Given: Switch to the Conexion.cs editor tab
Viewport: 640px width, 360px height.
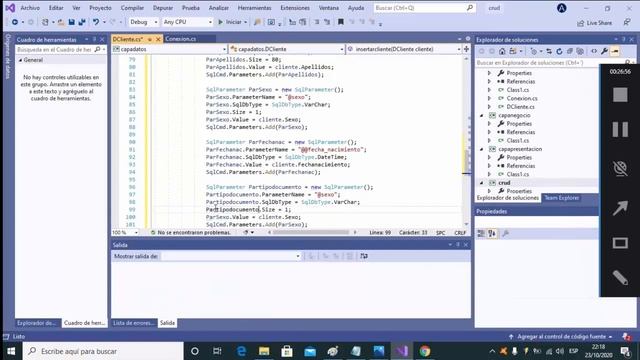Looking at the screenshot, I should [181, 39].
